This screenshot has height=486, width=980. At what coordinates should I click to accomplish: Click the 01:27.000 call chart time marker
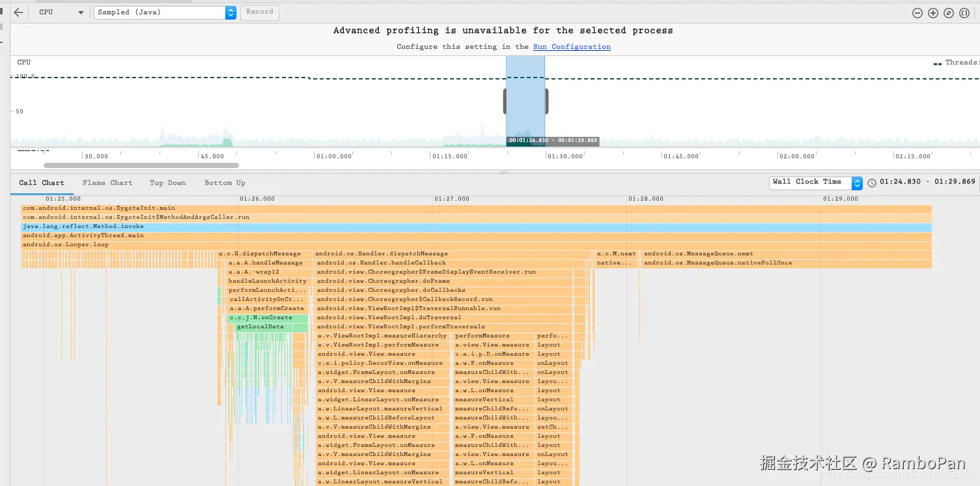click(x=452, y=199)
